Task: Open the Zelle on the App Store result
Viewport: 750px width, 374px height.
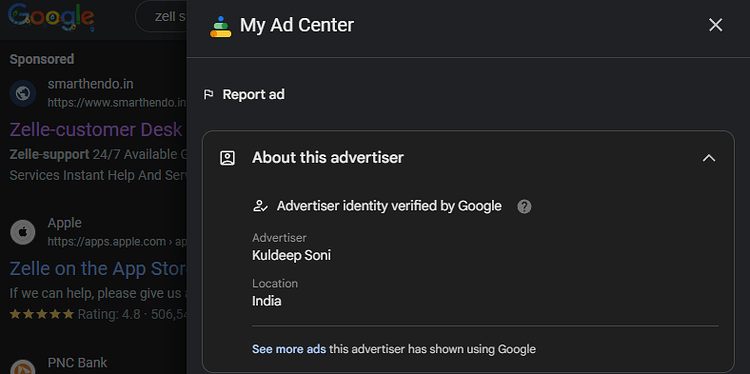Action: (x=98, y=269)
